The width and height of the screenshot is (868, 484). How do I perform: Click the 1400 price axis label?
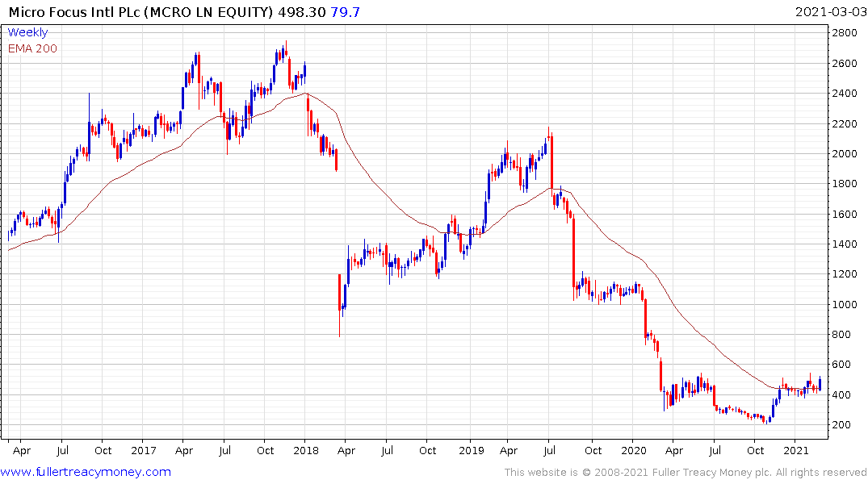point(845,244)
